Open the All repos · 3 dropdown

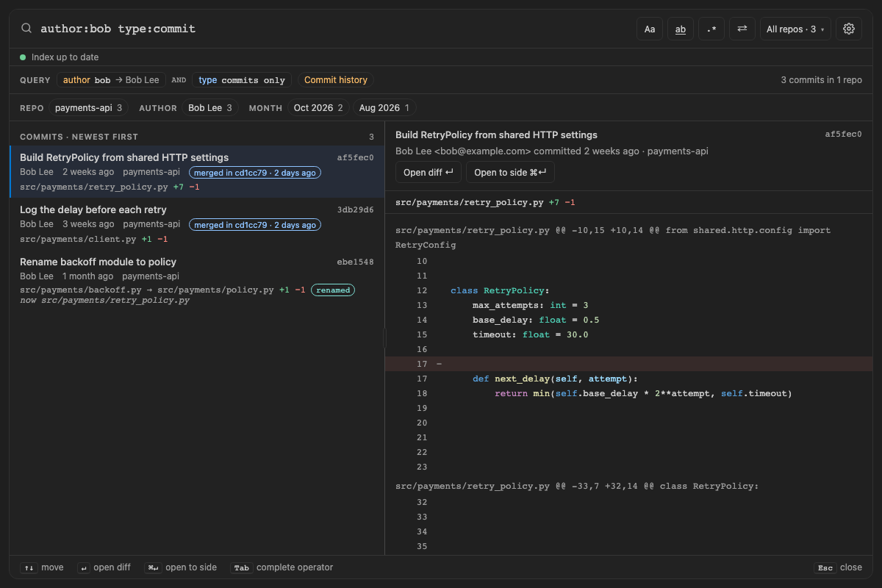click(x=795, y=29)
